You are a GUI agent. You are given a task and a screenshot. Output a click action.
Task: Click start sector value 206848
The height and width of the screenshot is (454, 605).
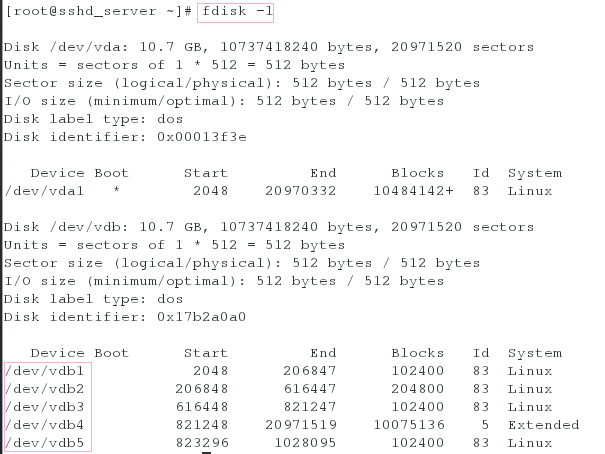[x=202, y=389]
